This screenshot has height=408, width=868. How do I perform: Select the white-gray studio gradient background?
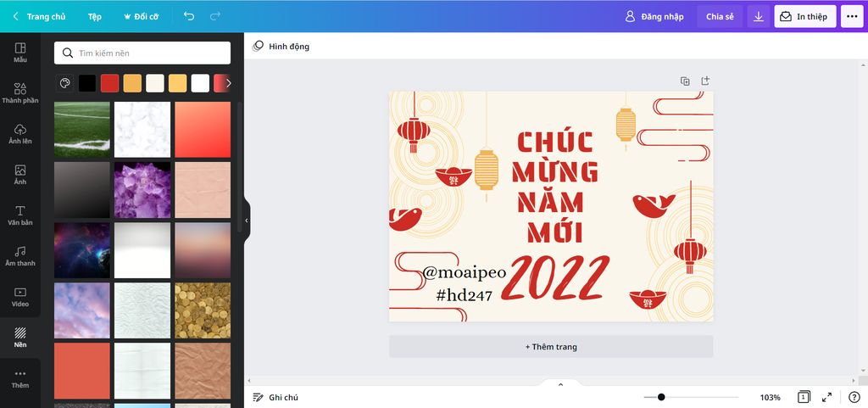click(142, 250)
